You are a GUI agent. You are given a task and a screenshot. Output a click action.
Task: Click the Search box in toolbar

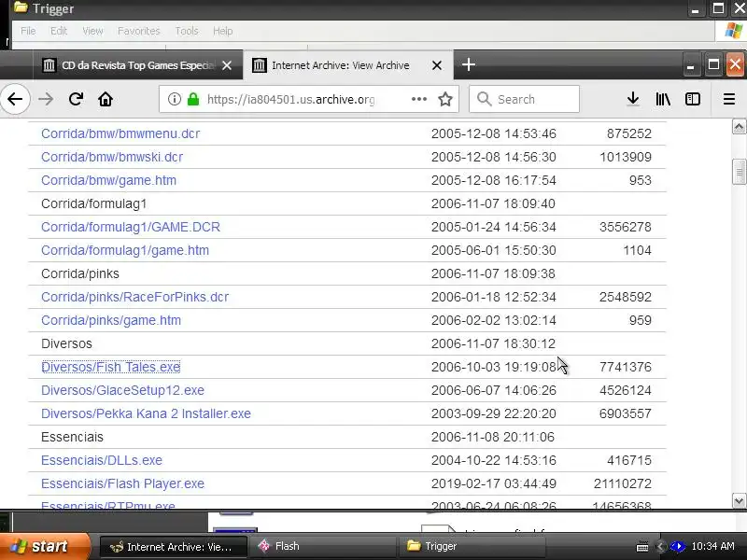click(x=524, y=99)
